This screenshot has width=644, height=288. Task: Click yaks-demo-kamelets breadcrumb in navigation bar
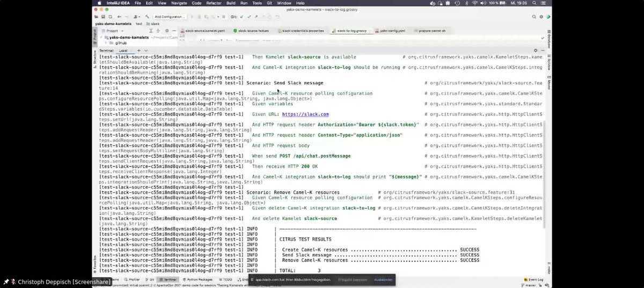point(113,24)
